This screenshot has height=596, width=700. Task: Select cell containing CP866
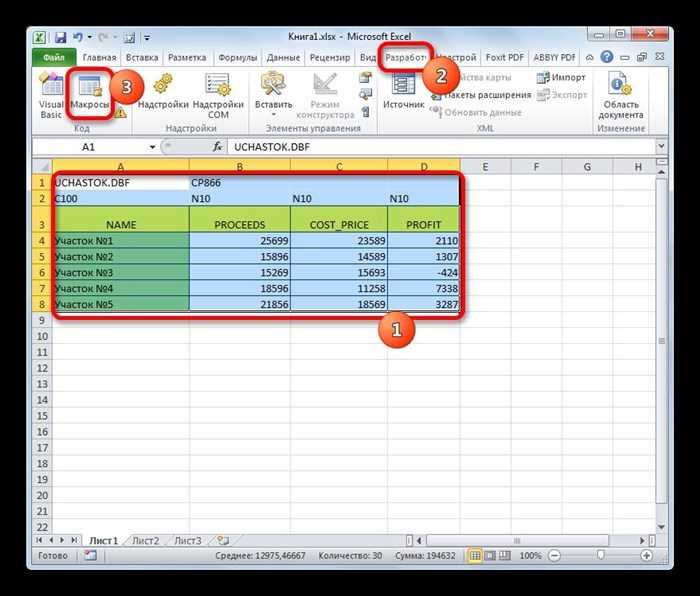(240, 183)
